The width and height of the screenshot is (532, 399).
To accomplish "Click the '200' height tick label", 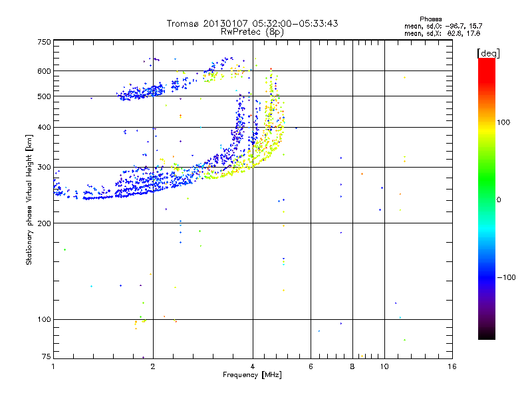I will click(x=44, y=223).
